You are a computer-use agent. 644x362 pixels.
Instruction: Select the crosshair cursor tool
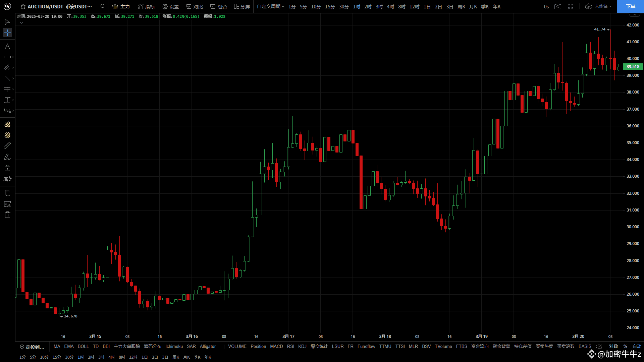7,33
